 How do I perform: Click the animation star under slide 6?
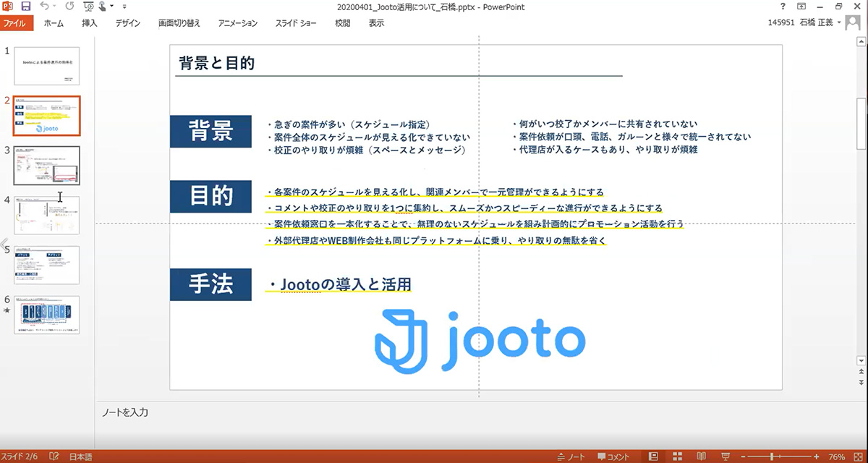7,311
